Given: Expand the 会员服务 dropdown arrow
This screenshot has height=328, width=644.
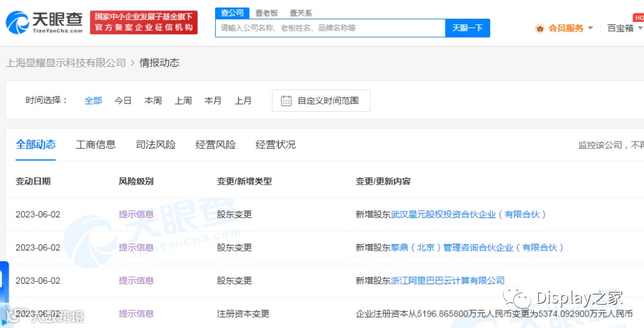Looking at the screenshot, I should pyautogui.click(x=590, y=28).
